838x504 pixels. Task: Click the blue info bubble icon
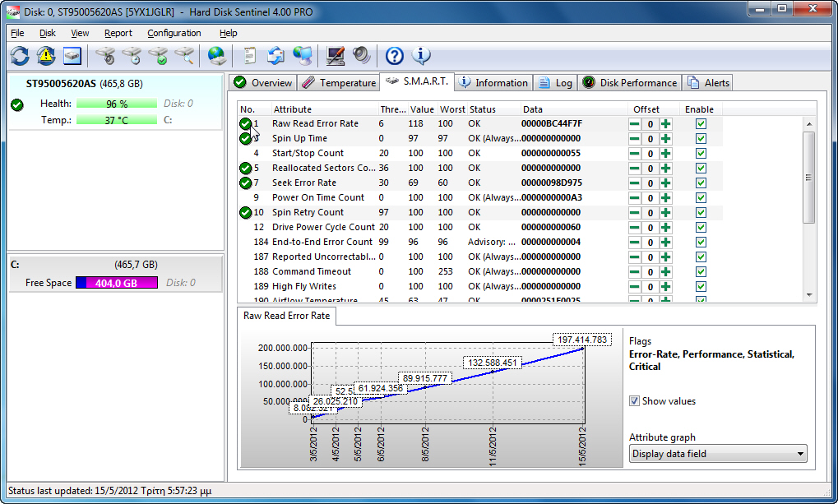coord(421,56)
